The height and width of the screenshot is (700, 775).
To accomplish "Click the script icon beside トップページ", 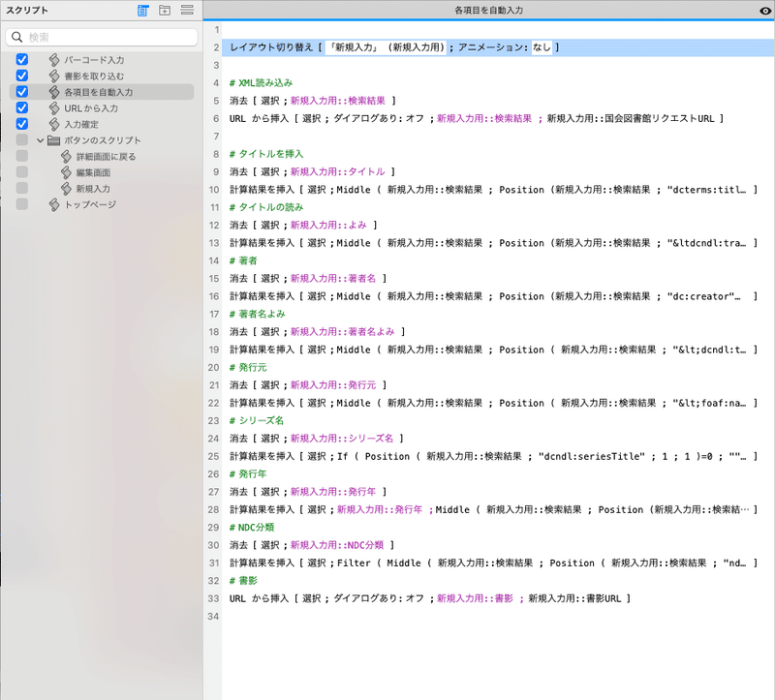I will (x=54, y=204).
